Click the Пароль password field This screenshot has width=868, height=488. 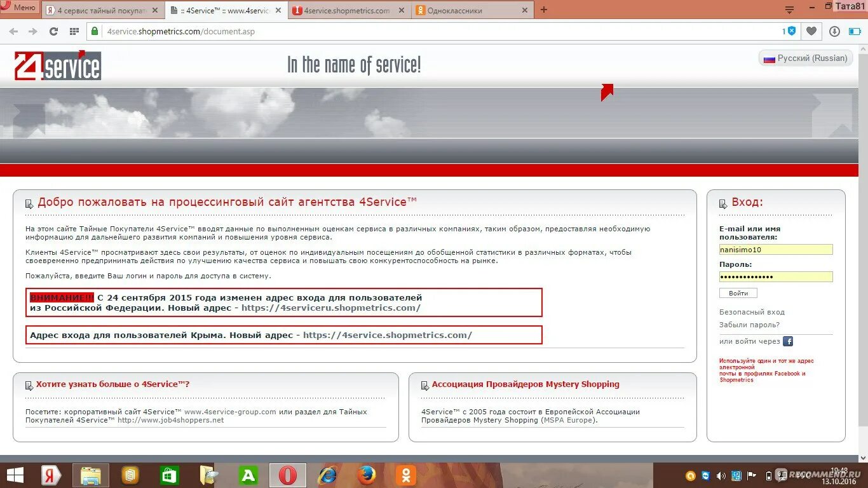pyautogui.click(x=776, y=276)
